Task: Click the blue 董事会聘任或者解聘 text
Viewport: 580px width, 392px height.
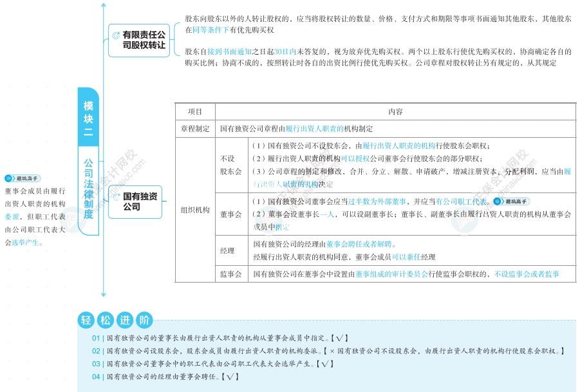Action: 359,245
